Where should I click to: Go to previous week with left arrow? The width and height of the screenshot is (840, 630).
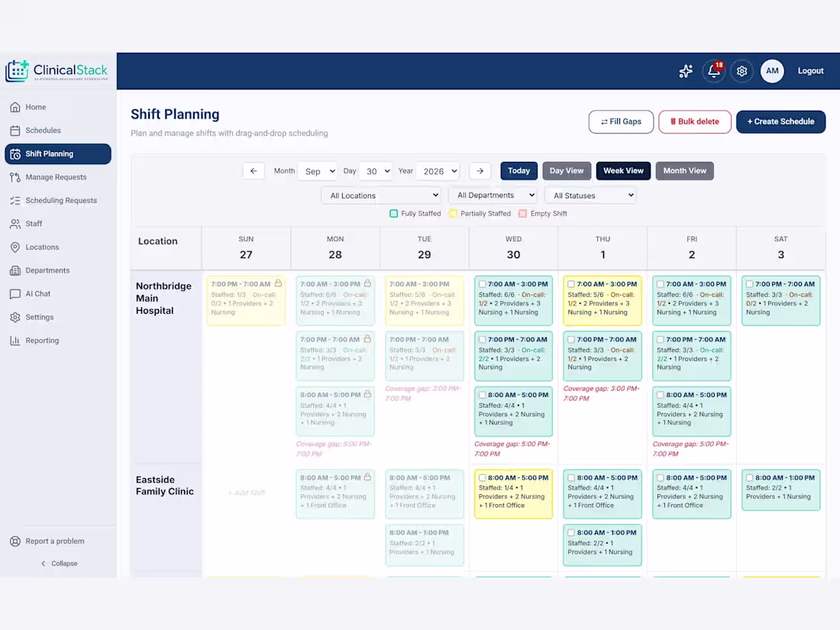click(x=254, y=171)
